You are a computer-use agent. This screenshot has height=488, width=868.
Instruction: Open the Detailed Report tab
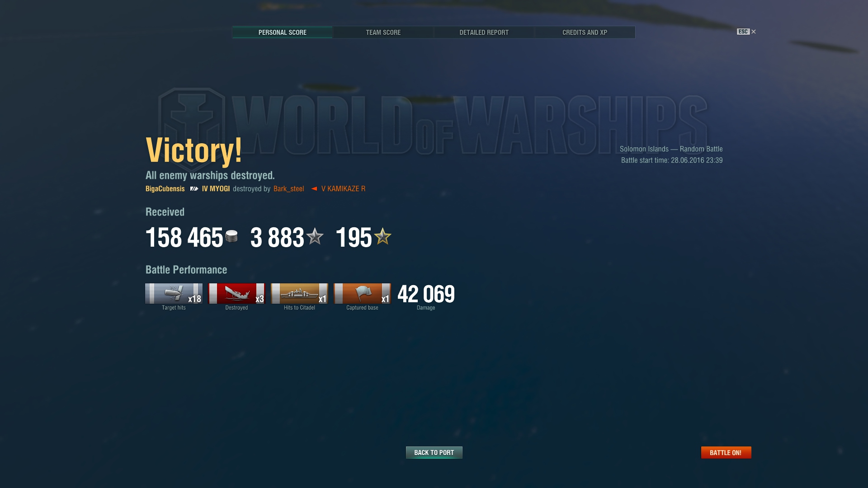click(484, 33)
